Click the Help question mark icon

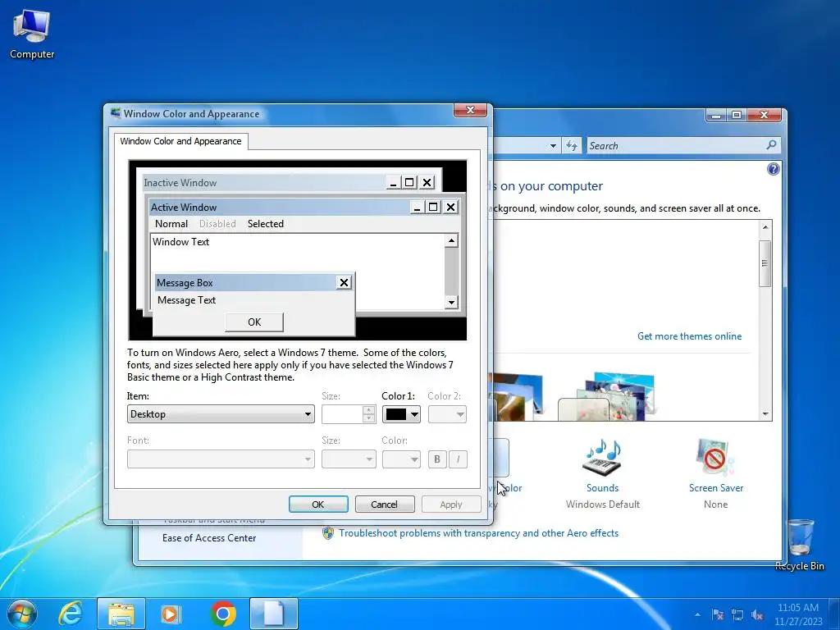[773, 169]
